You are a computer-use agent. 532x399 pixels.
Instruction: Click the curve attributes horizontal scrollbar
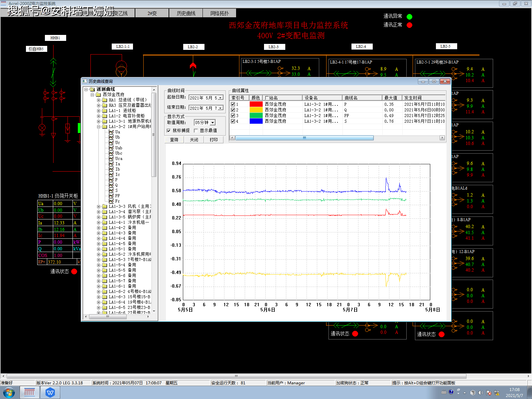tap(337, 138)
